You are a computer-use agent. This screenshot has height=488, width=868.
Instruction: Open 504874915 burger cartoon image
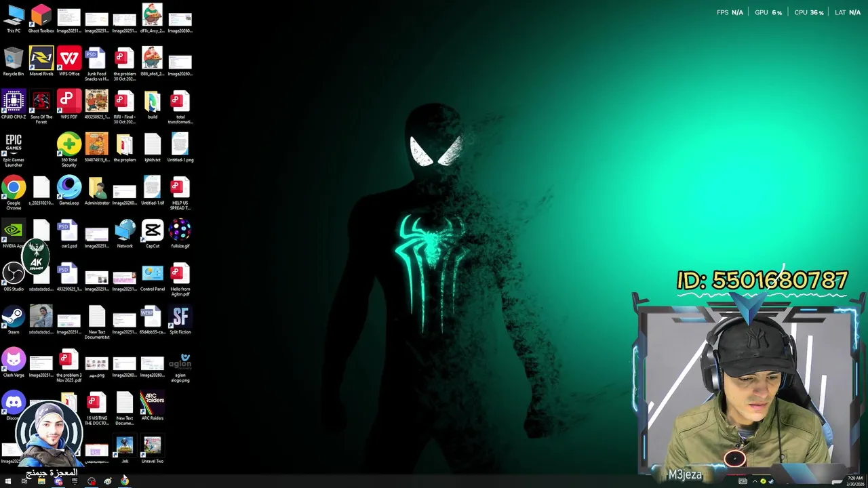pos(97,148)
